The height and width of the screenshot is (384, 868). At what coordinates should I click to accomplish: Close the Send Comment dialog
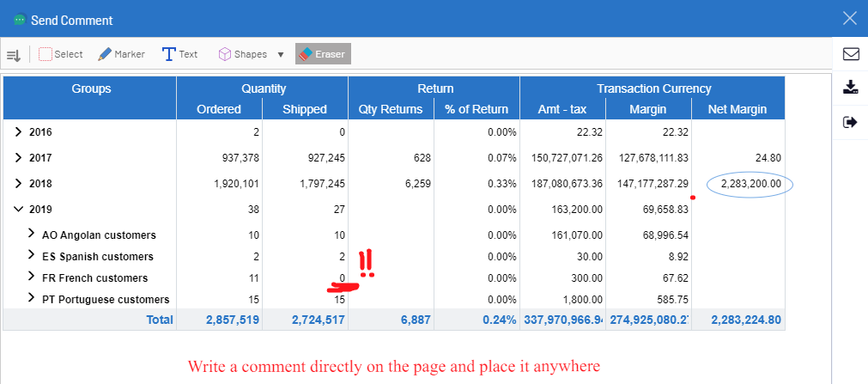point(849,19)
